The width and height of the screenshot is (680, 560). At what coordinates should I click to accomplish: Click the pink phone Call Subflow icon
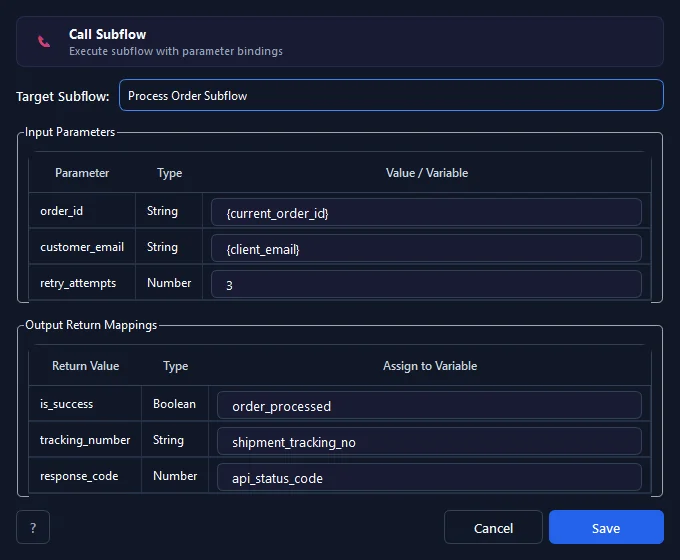[44, 41]
